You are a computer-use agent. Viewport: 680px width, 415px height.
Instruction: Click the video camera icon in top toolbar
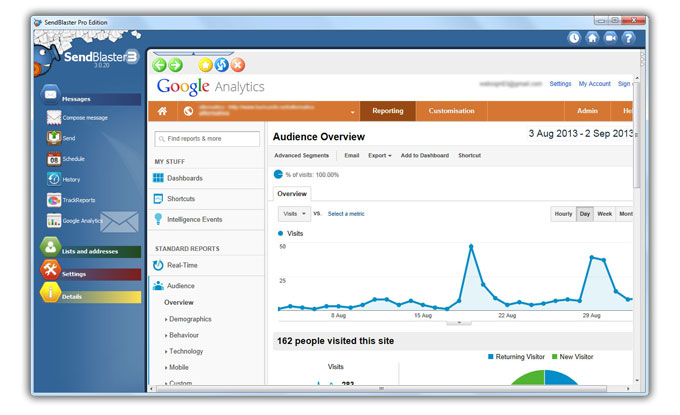(x=610, y=38)
